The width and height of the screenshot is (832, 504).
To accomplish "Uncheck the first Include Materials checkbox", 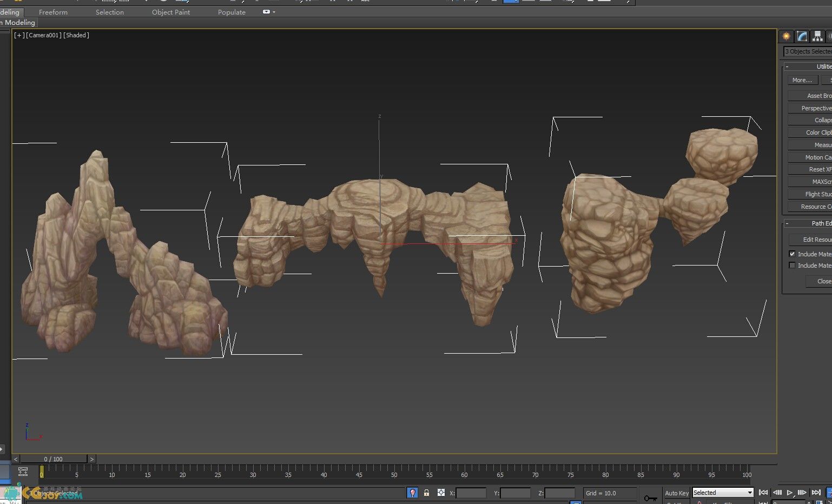I will pyautogui.click(x=792, y=254).
